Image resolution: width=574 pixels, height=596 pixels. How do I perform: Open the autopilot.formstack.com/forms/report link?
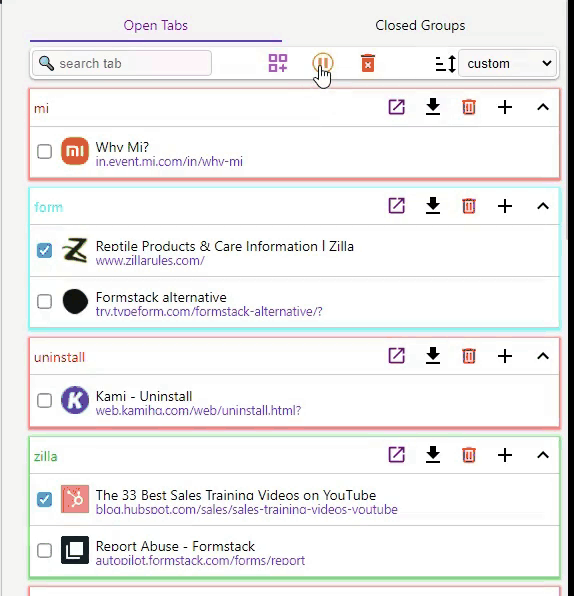pyautogui.click(x=200, y=561)
